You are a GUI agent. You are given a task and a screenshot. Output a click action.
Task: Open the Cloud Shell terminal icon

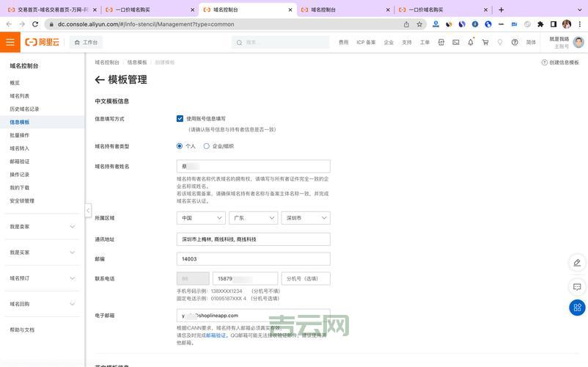455,43
